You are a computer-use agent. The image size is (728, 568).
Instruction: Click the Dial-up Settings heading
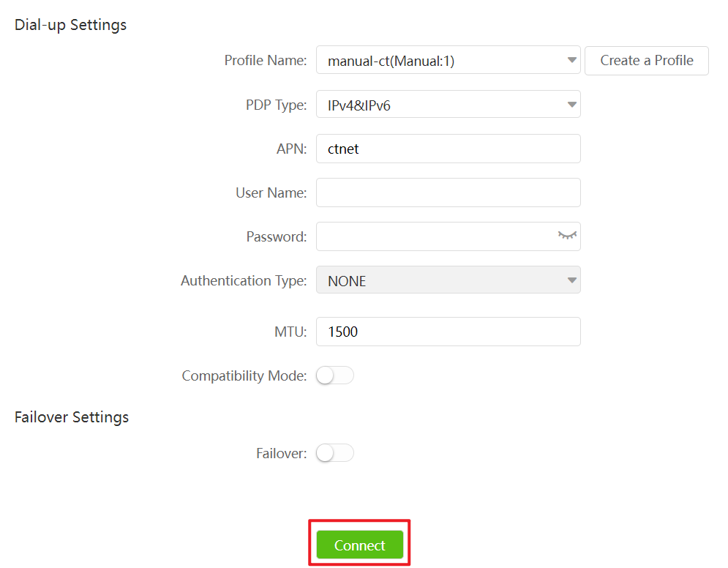click(70, 25)
